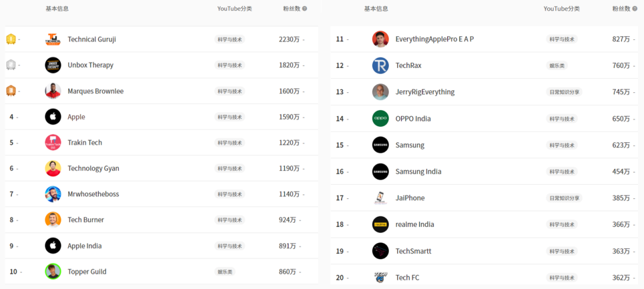Viewport: 644px width, 289px height.
Task: Click the bronze rank 3 medal badge
Action: [11, 91]
